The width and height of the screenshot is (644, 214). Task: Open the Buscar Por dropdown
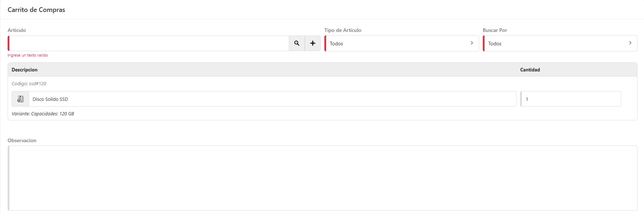click(554, 44)
